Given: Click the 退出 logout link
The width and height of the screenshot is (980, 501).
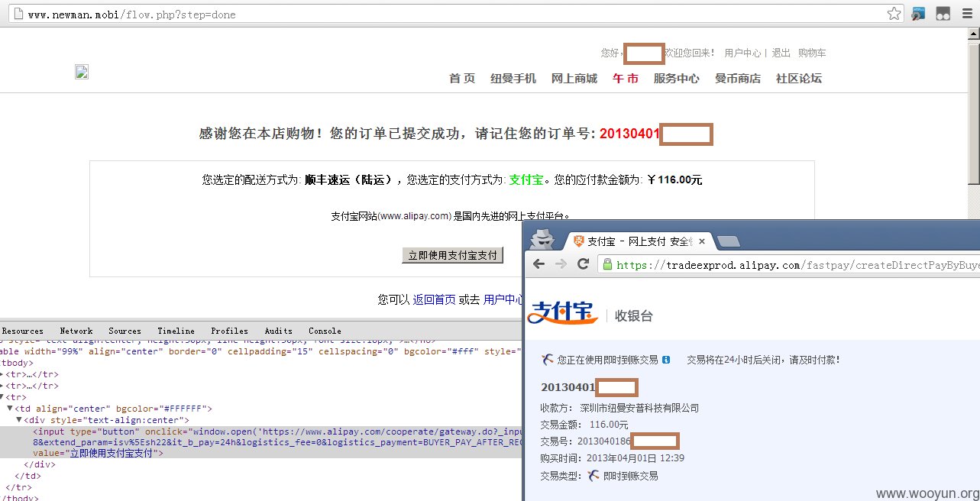Looking at the screenshot, I should [x=781, y=53].
